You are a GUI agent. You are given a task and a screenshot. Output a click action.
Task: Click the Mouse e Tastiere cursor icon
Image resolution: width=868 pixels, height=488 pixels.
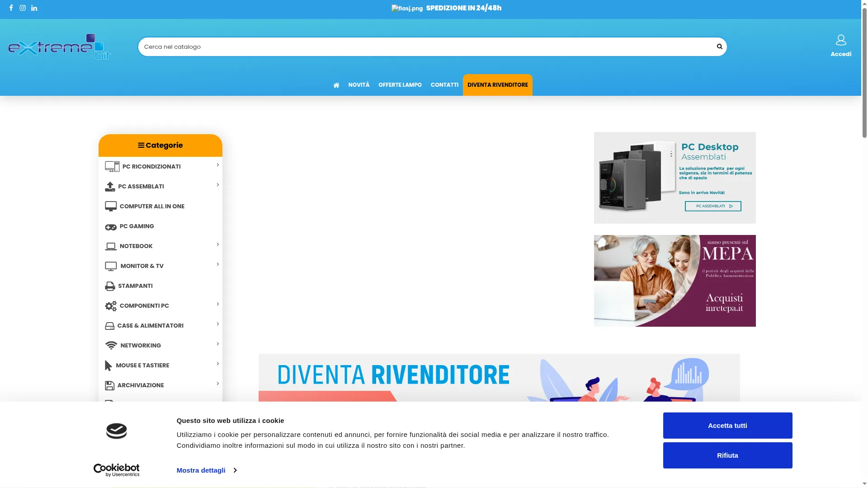click(108, 366)
